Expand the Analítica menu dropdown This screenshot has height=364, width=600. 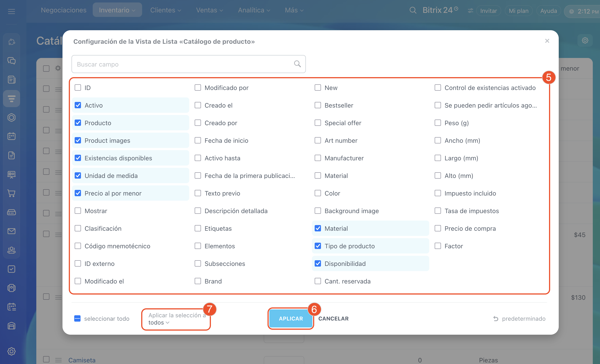pyautogui.click(x=254, y=10)
